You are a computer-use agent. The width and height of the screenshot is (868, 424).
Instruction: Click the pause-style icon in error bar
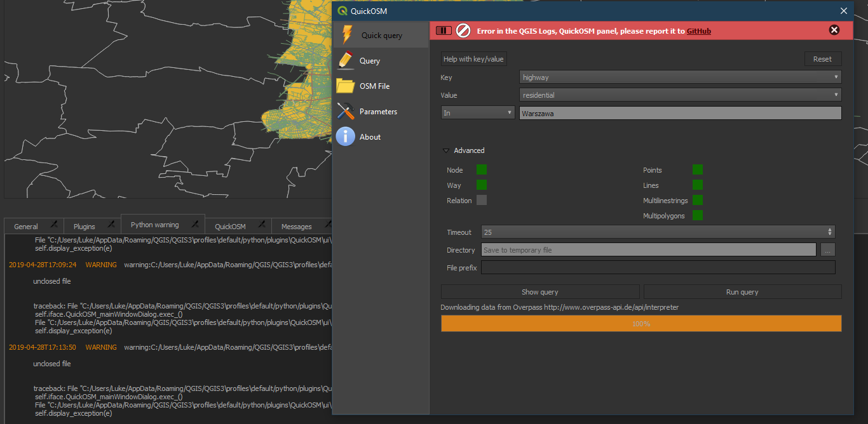tap(444, 30)
